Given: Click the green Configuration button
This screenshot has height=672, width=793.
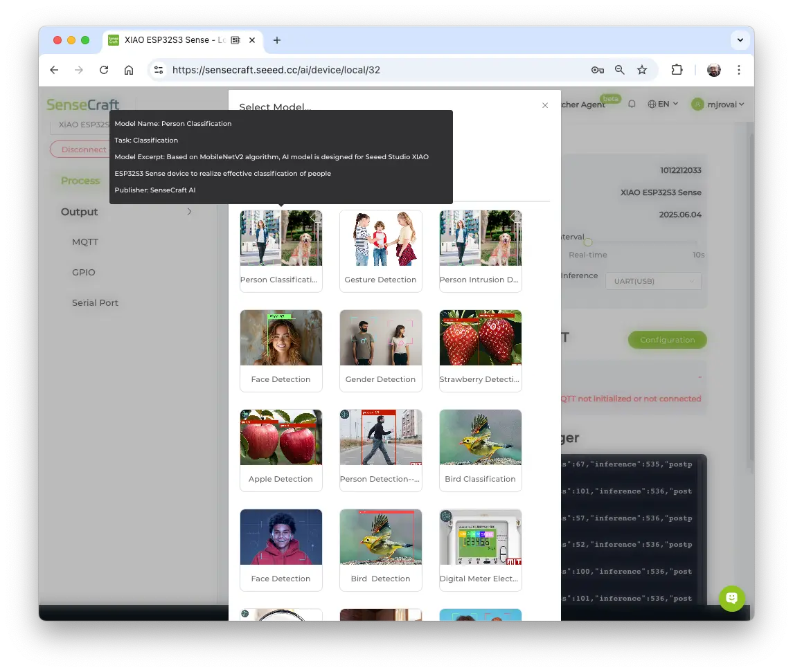Looking at the screenshot, I should [667, 340].
